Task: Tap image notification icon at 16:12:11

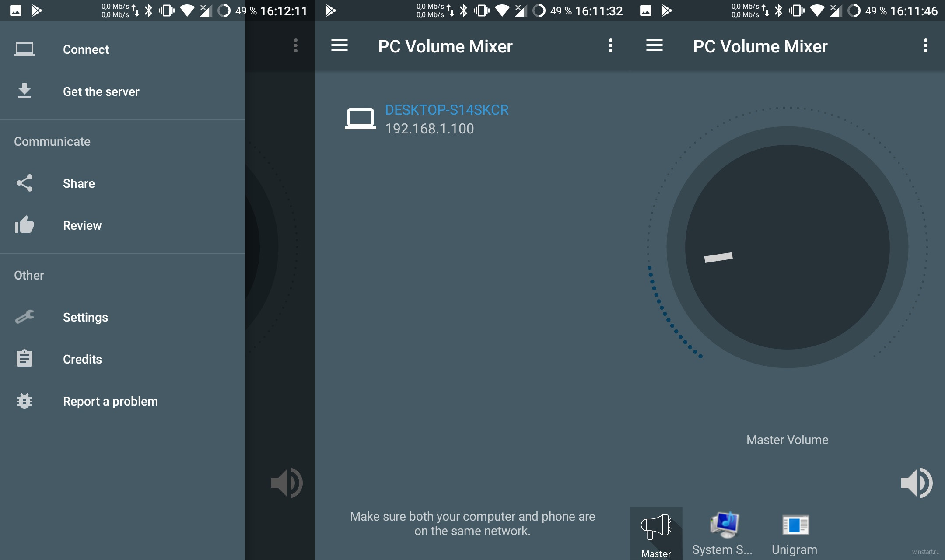Action: tap(16, 10)
